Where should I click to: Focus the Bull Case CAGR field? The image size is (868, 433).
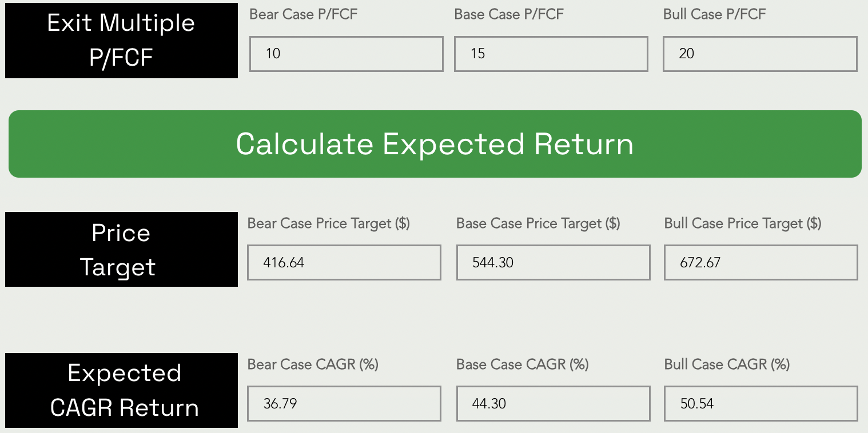(761, 404)
